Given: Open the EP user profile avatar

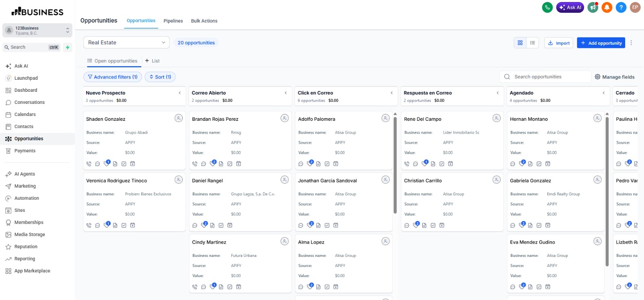Looking at the screenshot, I should point(635,7).
